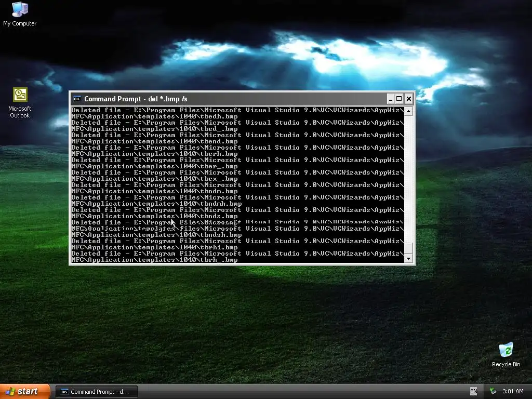Click the line ending with tbndm.bmp
Screen dimensions: 532x399
[154, 191]
